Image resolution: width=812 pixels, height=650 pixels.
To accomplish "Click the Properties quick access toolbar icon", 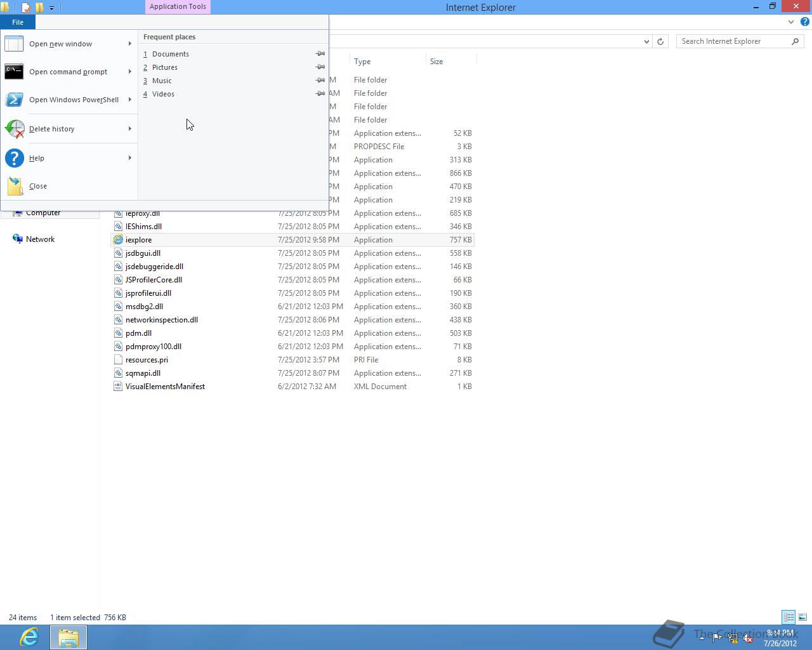I will point(26,8).
